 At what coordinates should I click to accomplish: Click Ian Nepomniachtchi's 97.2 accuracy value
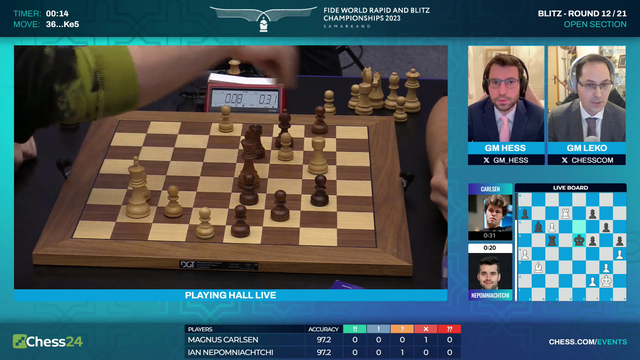tap(324, 352)
